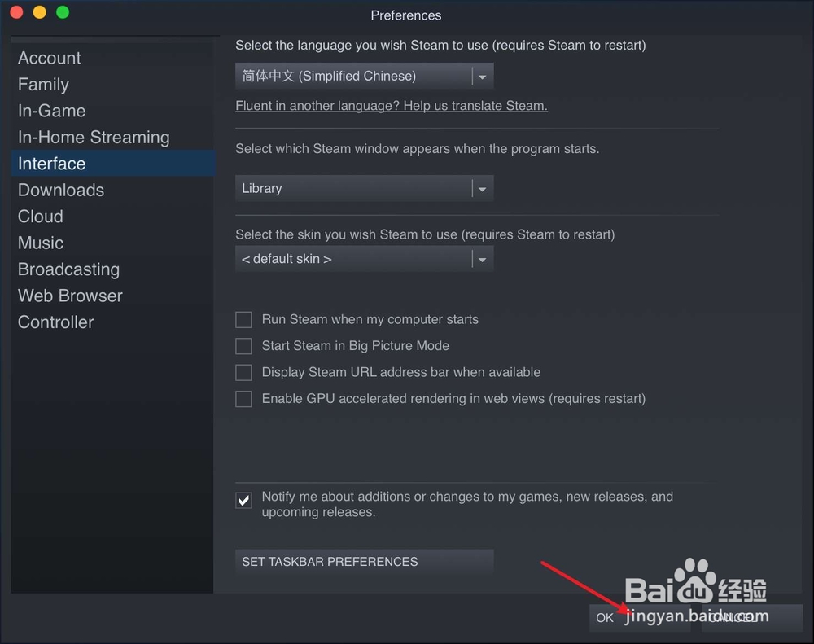814x644 pixels.
Task: Enable Display Steam URL address bar
Action: pos(243,372)
